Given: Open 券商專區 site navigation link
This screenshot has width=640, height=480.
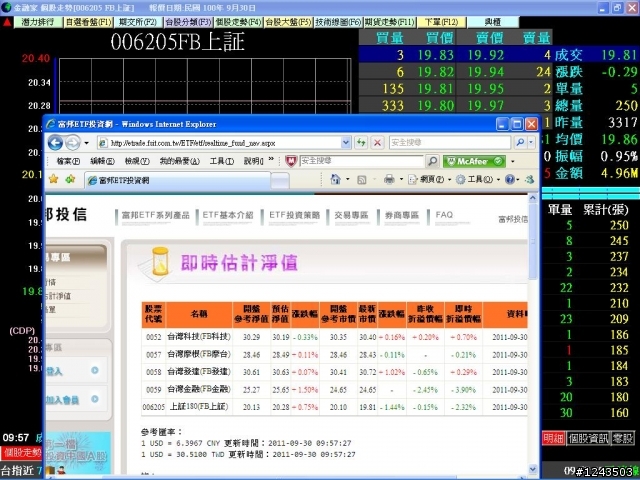Looking at the screenshot, I should tap(402, 215).
